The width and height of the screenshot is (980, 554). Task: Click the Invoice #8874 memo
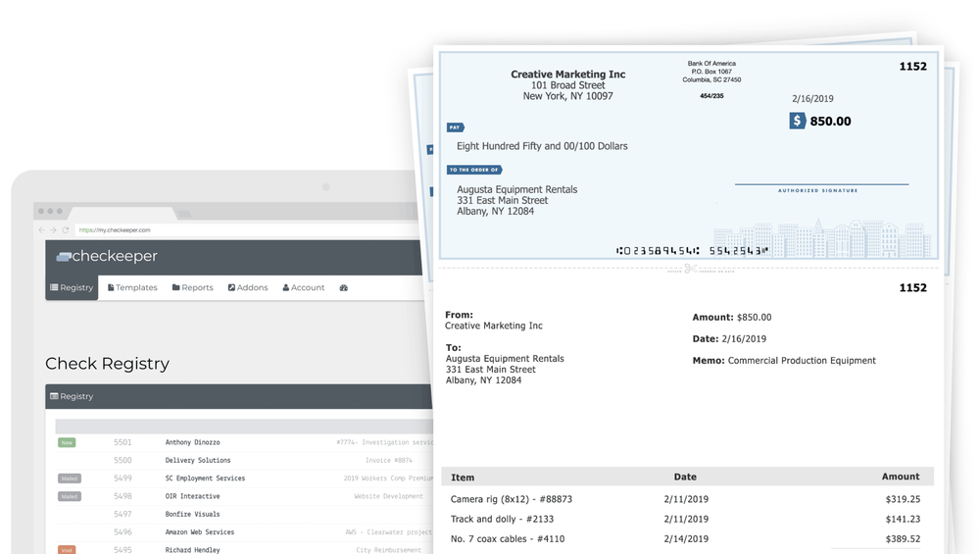pos(389,460)
